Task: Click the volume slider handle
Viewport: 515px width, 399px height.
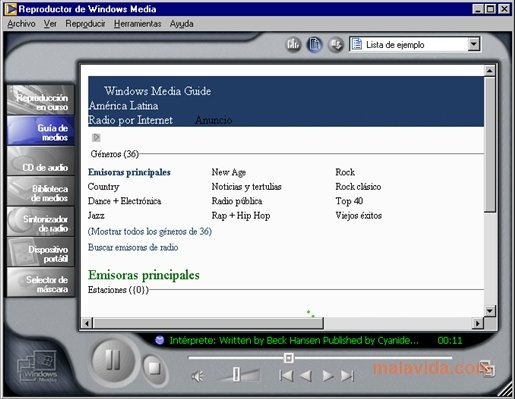Action: [x=236, y=374]
